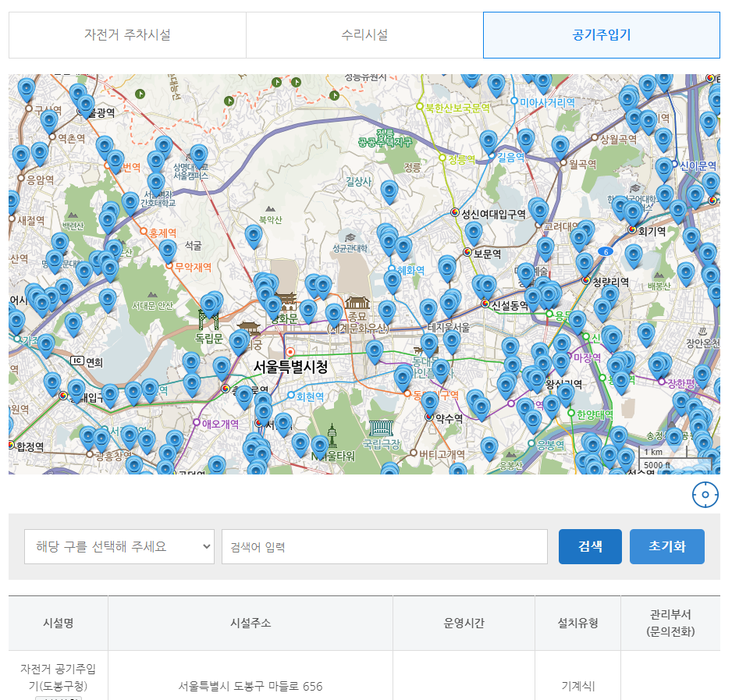Click inside the 검색어 입력 search field

coord(385,546)
